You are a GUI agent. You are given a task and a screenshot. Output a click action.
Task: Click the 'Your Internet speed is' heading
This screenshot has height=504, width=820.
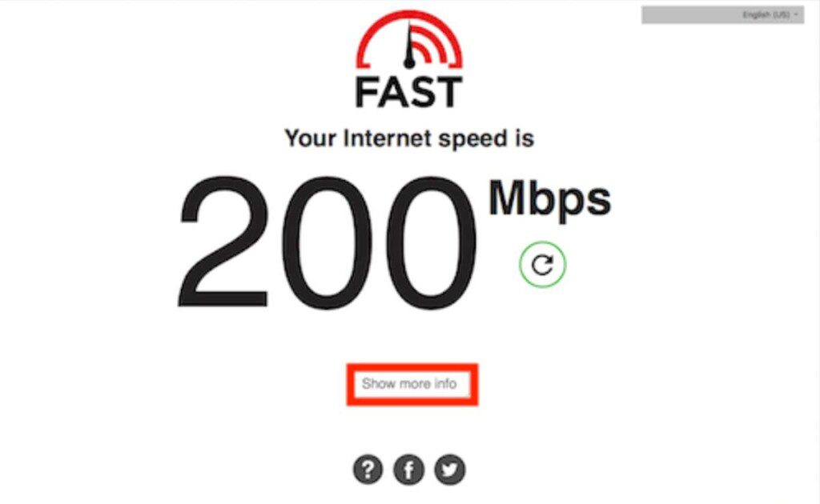coord(409,139)
